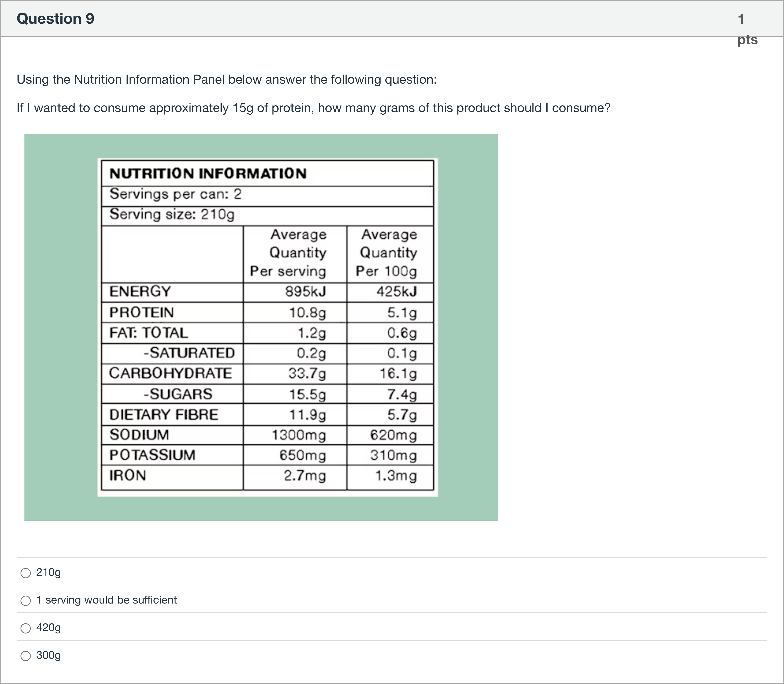The height and width of the screenshot is (684, 784).
Task: Click the "Serving size: 210g" row
Action: 172,215
